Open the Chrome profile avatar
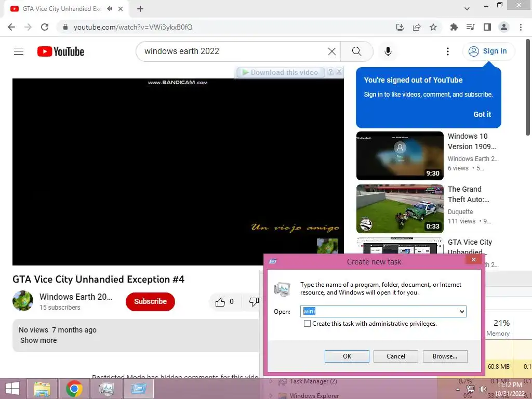This screenshot has width=532, height=399. pos(504,27)
